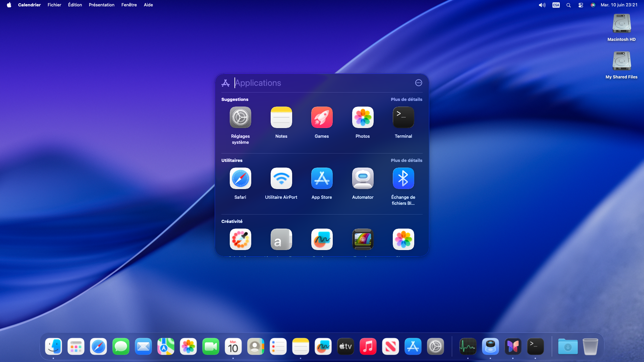Launch the Games app icon
Viewport: 644px width, 362px height.
point(322,118)
